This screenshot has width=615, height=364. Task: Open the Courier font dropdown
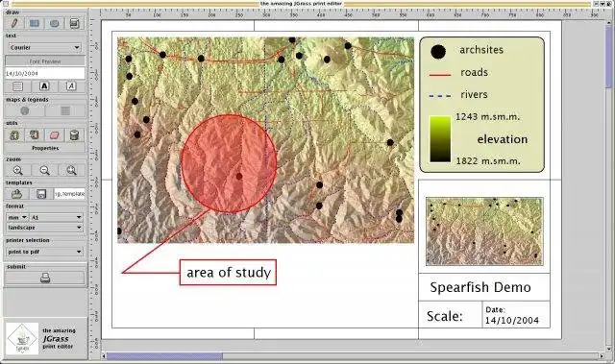click(45, 48)
